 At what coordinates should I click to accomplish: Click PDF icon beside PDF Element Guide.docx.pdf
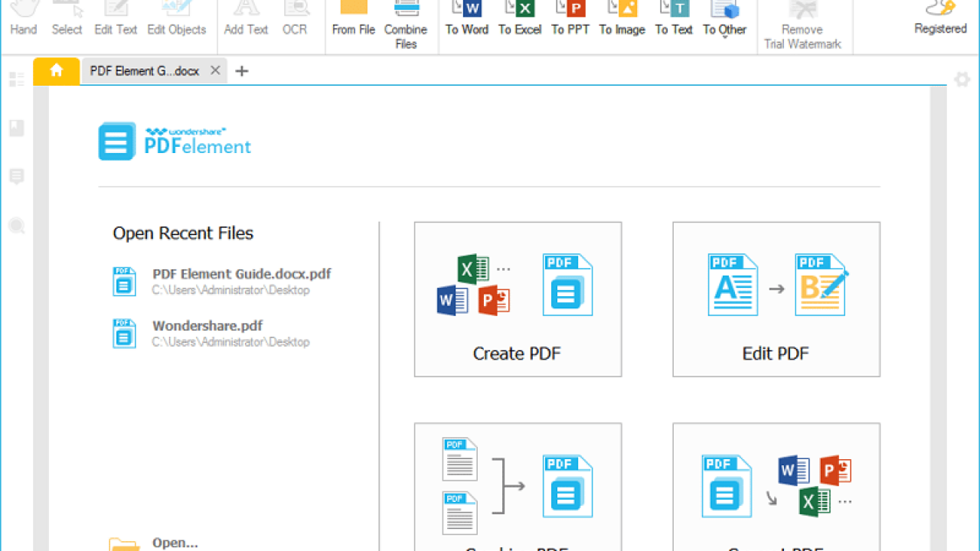(x=124, y=282)
